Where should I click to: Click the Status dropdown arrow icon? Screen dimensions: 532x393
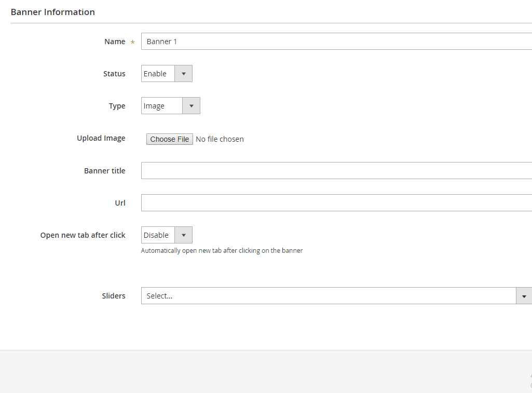(183, 74)
